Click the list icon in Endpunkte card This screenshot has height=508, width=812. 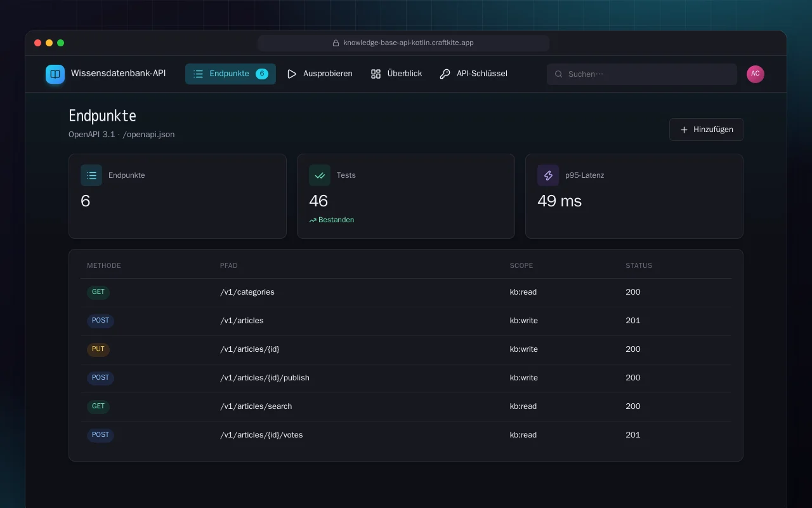(91, 175)
